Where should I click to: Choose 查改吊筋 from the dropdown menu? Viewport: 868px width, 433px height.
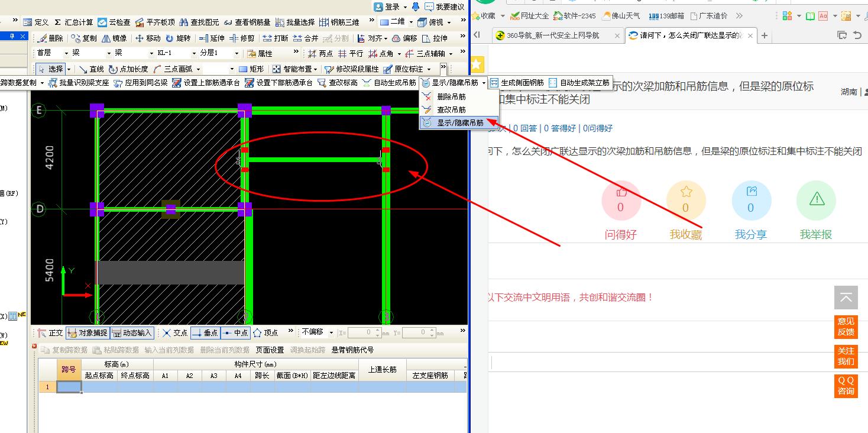click(451, 109)
